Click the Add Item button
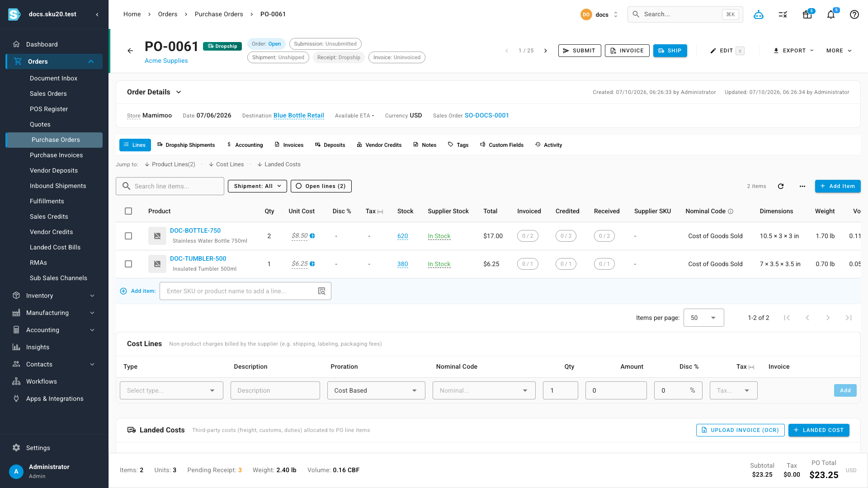 [x=838, y=186]
